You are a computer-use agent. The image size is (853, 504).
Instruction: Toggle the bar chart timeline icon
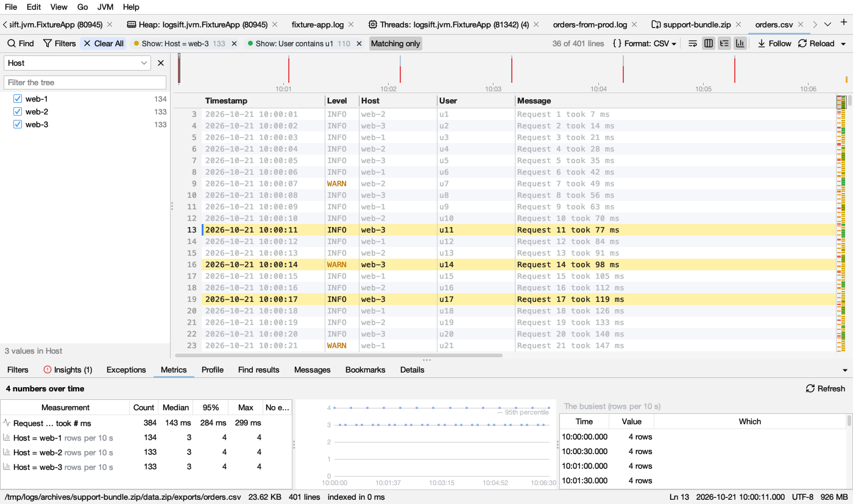click(x=740, y=44)
